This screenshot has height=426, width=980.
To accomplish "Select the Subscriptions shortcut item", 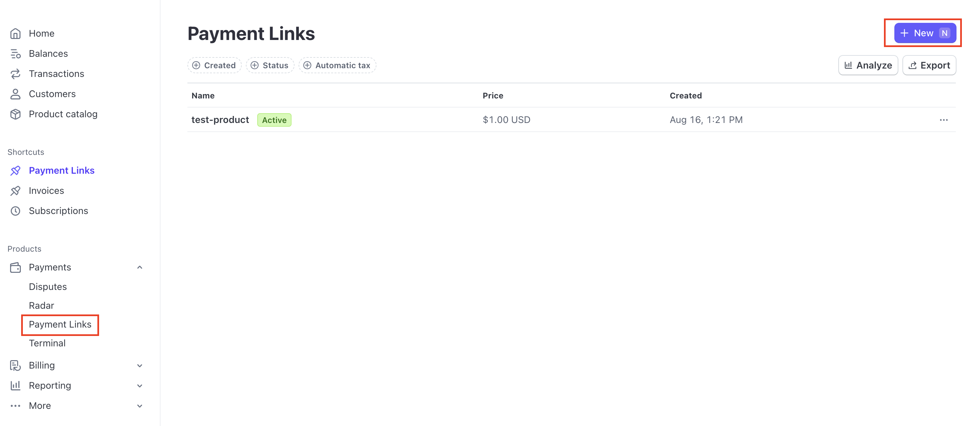I will click(58, 210).
